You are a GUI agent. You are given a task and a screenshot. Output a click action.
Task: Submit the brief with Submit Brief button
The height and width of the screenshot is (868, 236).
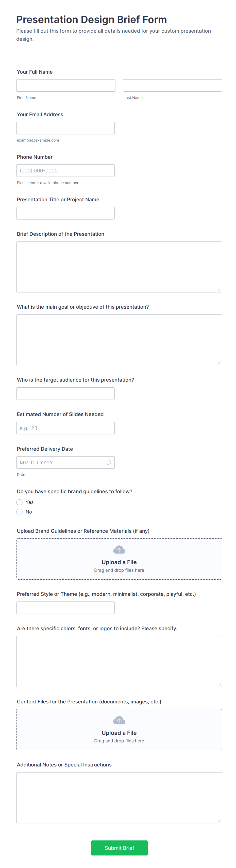click(119, 848)
